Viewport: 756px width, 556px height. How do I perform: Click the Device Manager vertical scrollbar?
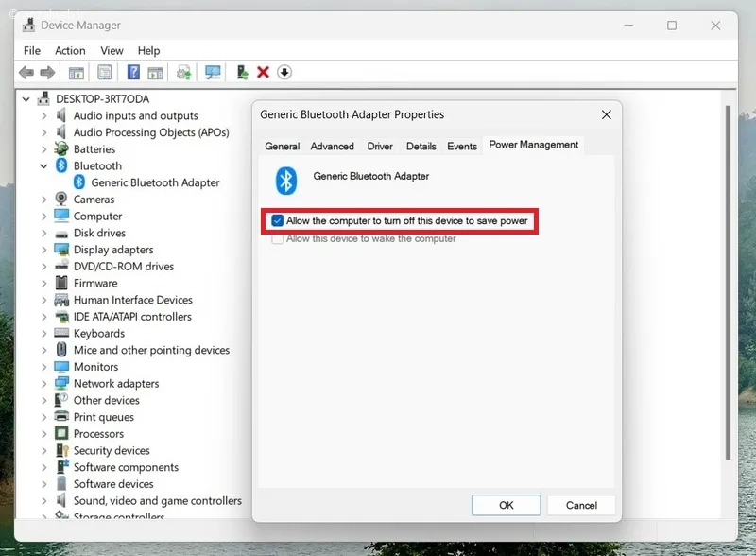(x=728, y=283)
